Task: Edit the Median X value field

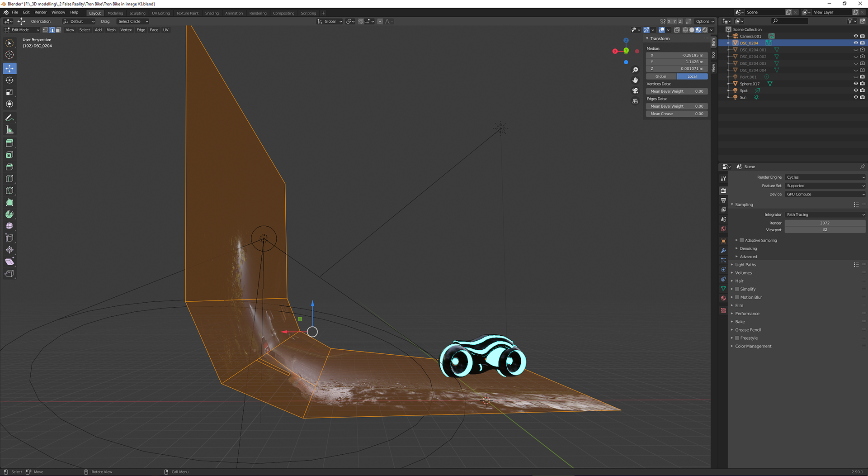Action: click(677, 55)
